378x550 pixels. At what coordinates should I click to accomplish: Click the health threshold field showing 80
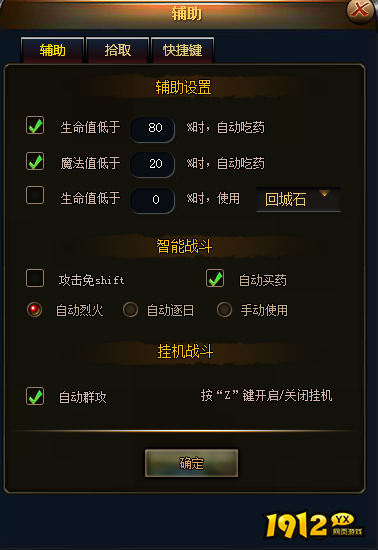tap(153, 129)
